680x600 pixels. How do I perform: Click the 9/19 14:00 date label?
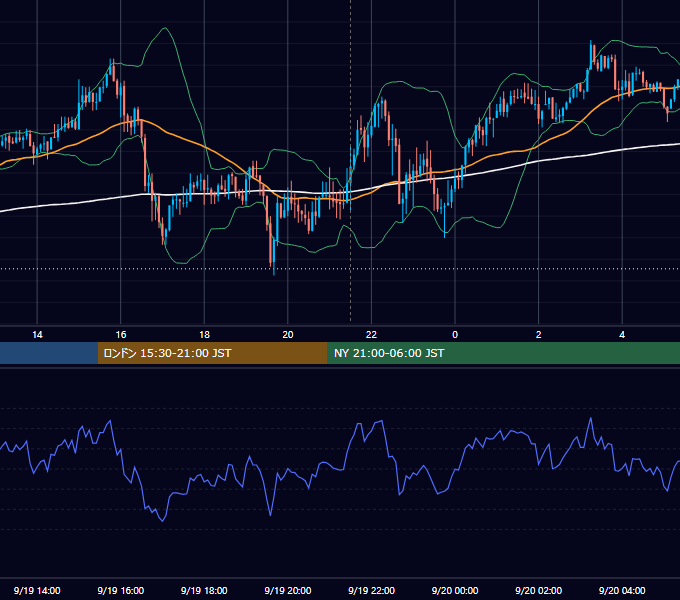coord(37,590)
